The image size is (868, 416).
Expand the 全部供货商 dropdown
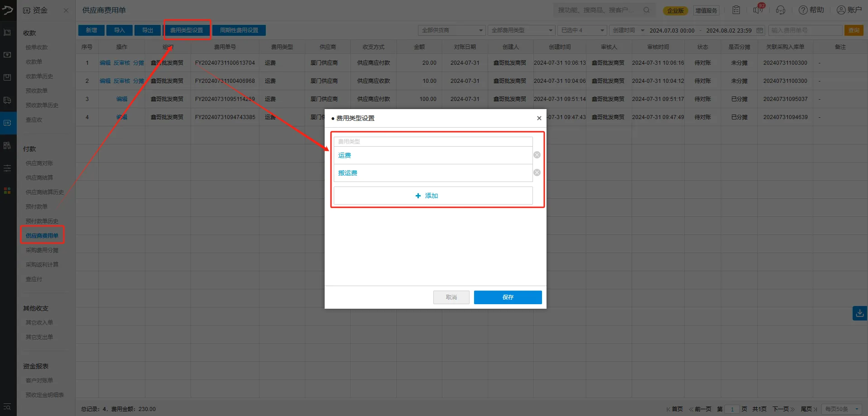click(451, 30)
